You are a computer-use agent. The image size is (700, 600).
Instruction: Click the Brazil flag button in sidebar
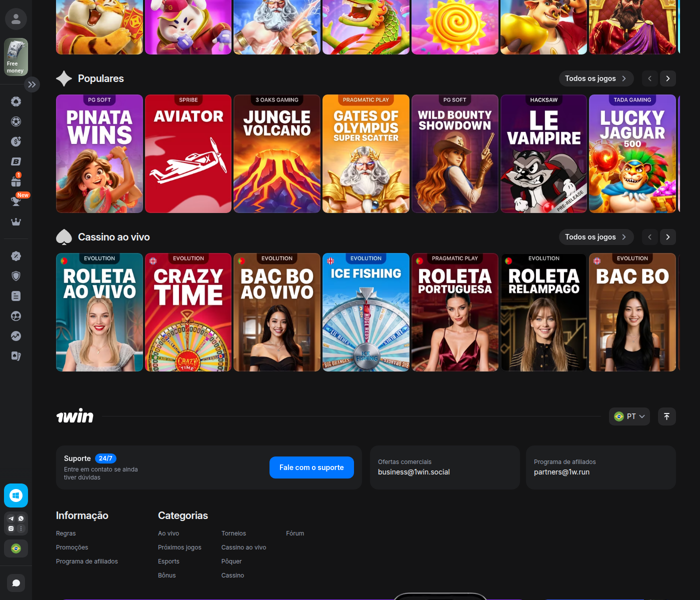point(16,548)
